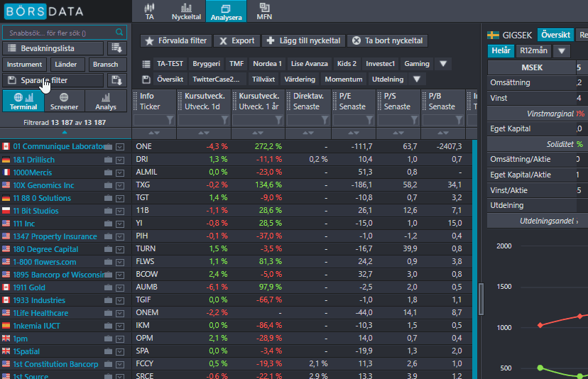Expand dropdown for 180 Degree Capital row

[x=119, y=250]
